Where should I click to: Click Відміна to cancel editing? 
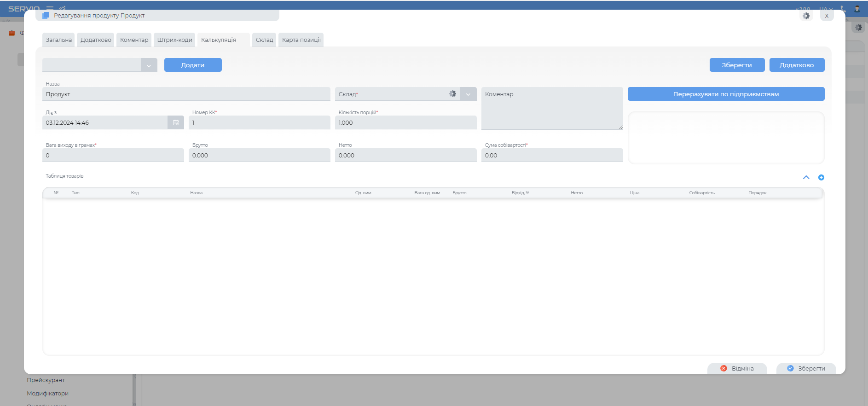(737, 368)
